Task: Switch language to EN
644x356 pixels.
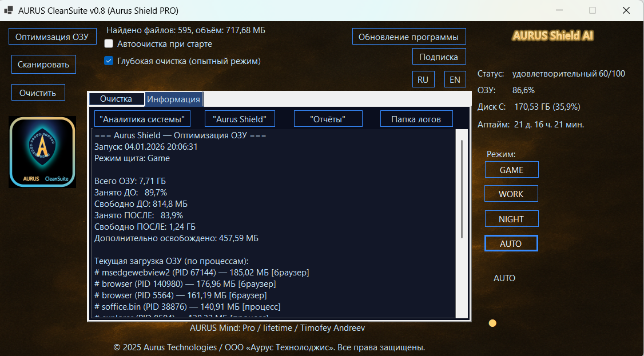Action: point(455,79)
